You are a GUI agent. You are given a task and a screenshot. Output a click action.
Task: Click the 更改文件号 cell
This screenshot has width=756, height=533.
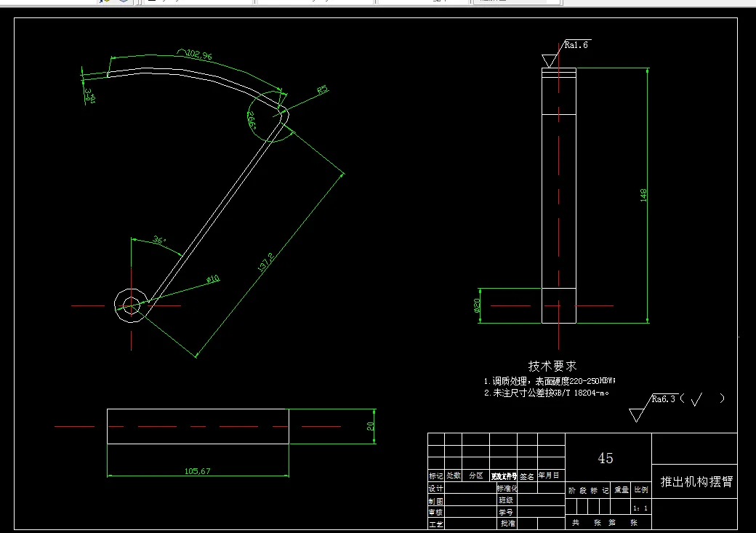[x=504, y=476]
